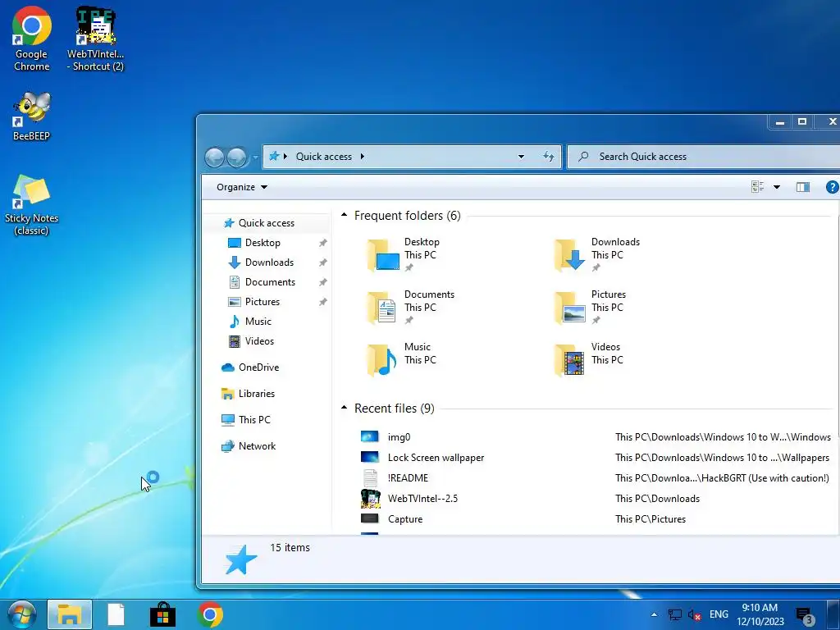The image size is (840, 630).
Task: Select Videos in the navigation pane
Action: (x=259, y=341)
